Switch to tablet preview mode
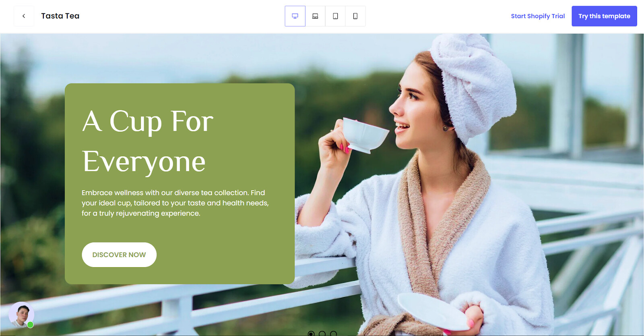The height and width of the screenshot is (336, 644). (335, 16)
